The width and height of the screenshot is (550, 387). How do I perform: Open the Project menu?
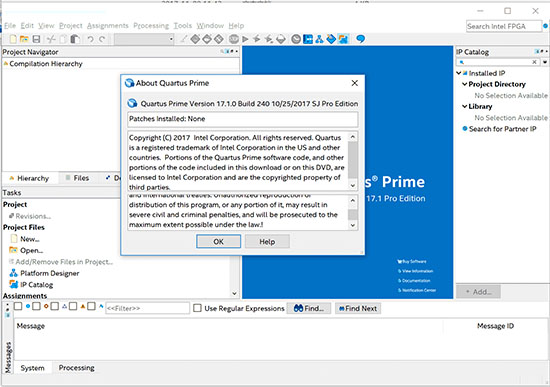[x=71, y=26]
